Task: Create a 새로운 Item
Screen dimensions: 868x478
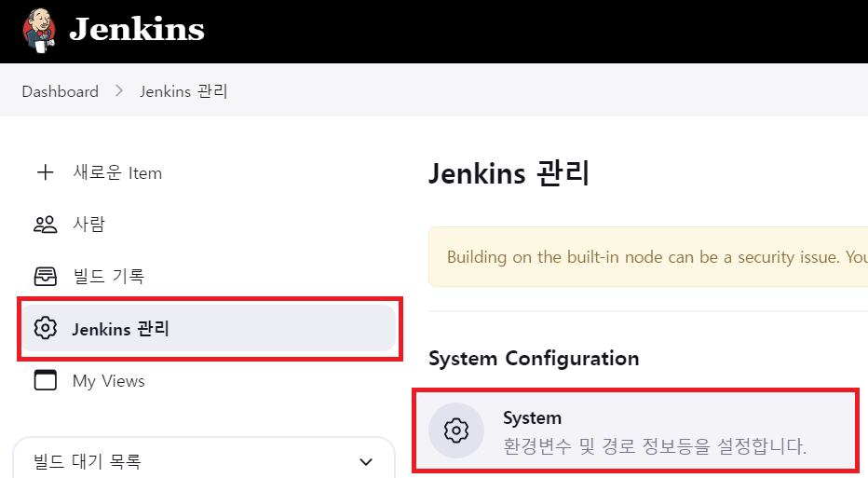Action: click(x=117, y=172)
